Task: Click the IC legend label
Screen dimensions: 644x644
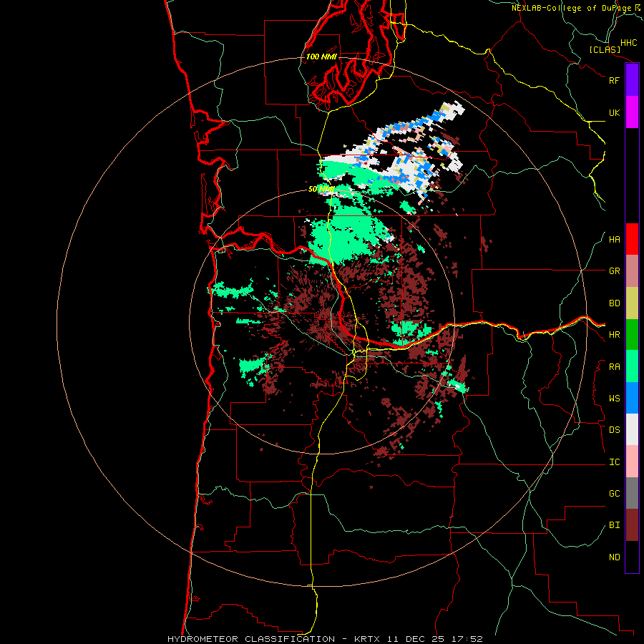Action: click(614, 462)
